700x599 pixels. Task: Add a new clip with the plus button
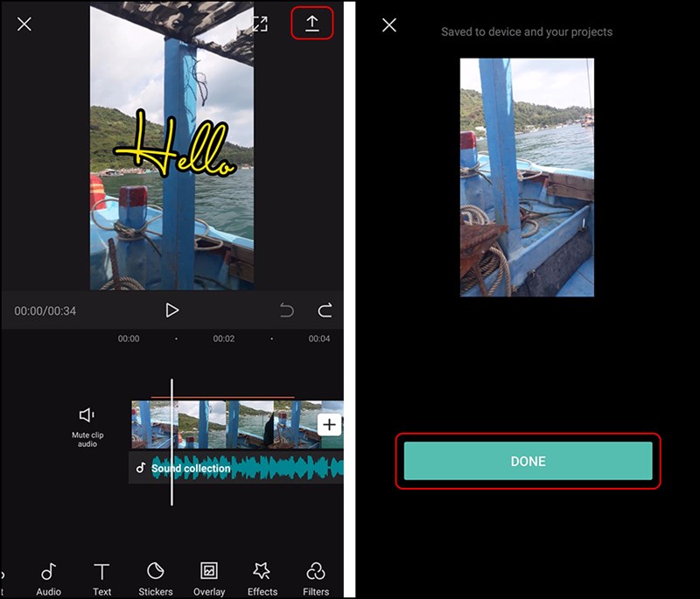(329, 424)
